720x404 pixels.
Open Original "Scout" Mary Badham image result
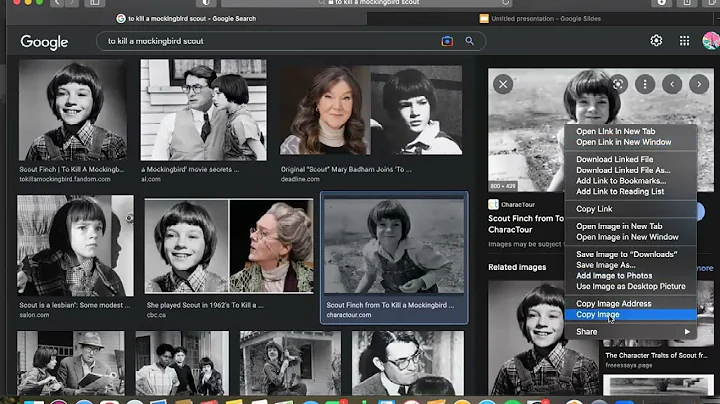371,110
